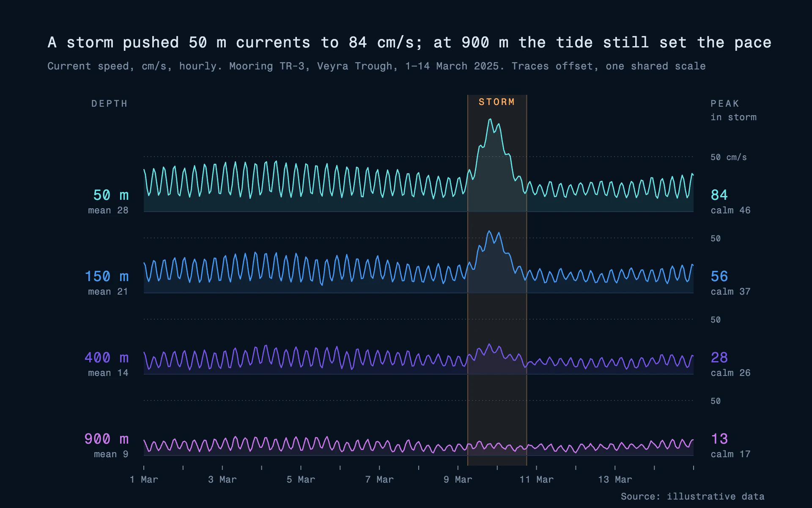The height and width of the screenshot is (508, 812).
Task: Click peak value 28
Action: point(719,358)
